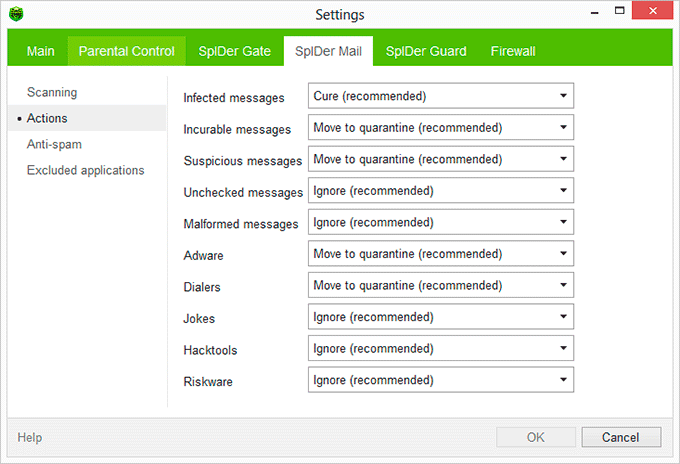Switch to the Main tab

[x=40, y=51]
